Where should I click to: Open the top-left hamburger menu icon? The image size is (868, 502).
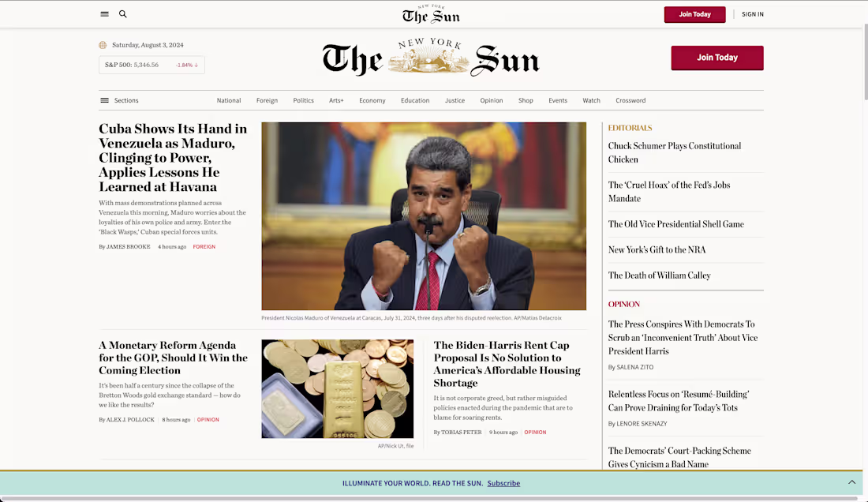[103, 13]
